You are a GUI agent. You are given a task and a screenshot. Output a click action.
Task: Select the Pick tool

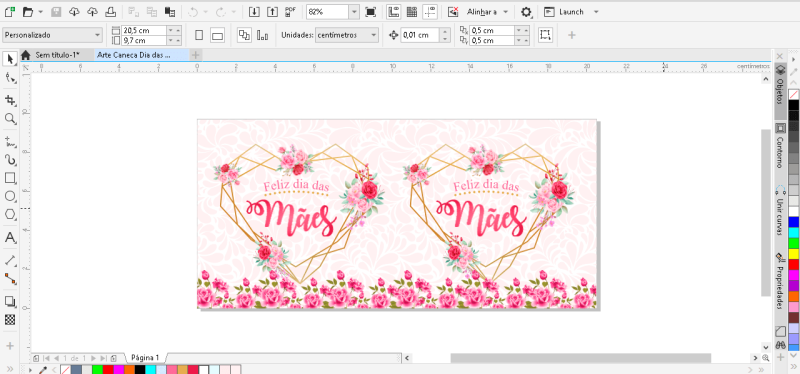tap(10, 59)
